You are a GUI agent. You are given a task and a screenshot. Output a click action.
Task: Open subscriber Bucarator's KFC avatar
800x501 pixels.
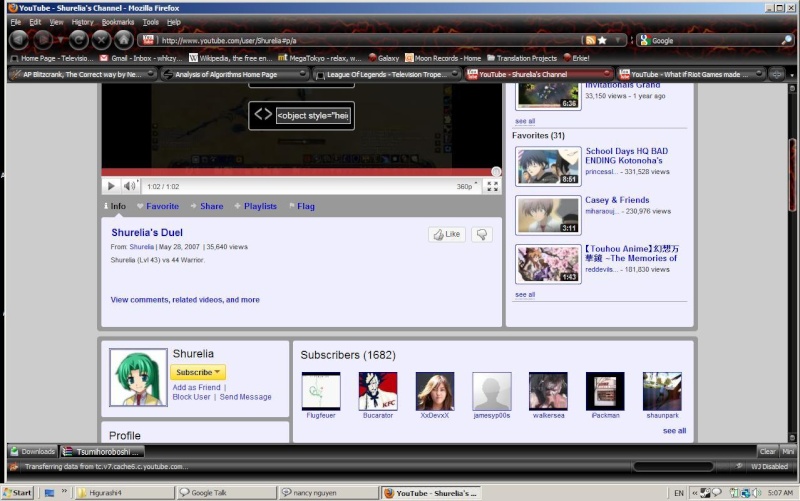[378, 391]
